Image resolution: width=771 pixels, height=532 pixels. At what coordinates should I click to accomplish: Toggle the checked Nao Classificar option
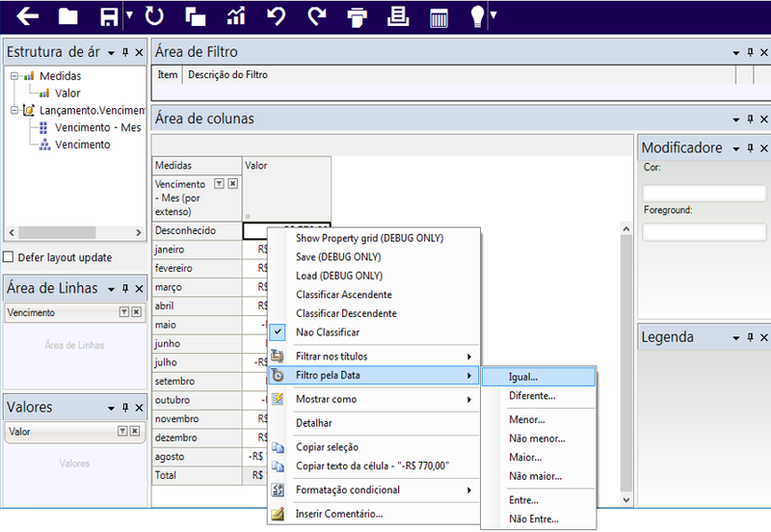click(328, 332)
